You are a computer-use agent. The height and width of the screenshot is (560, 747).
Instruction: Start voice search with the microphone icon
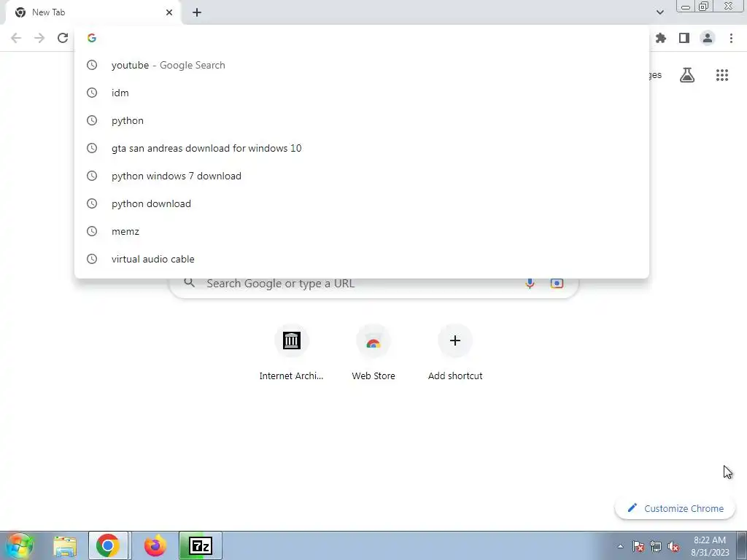(530, 284)
